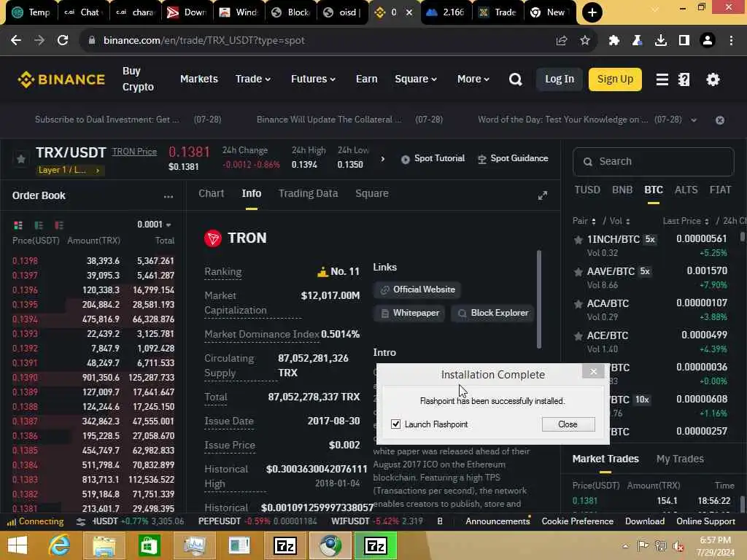Open the help question mark icon

(x=684, y=79)
